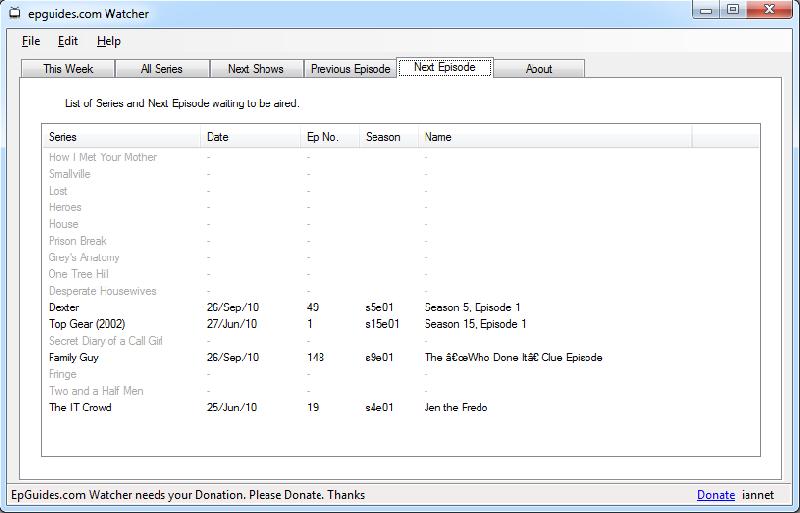The height and width of the screenshot is (513, 800).
Task: Select the Next Episode tab
Action: tap(444, 67)
